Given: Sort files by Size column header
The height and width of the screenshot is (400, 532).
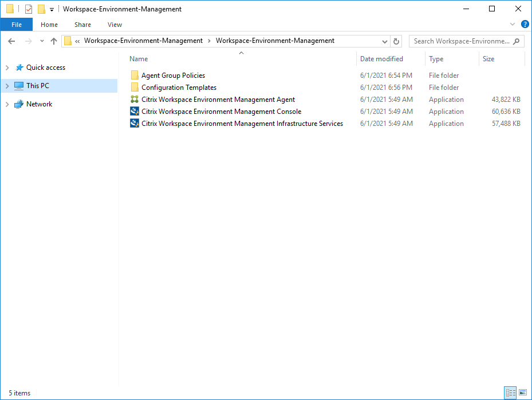Looking at the screenshot, I should click(488, 59).
